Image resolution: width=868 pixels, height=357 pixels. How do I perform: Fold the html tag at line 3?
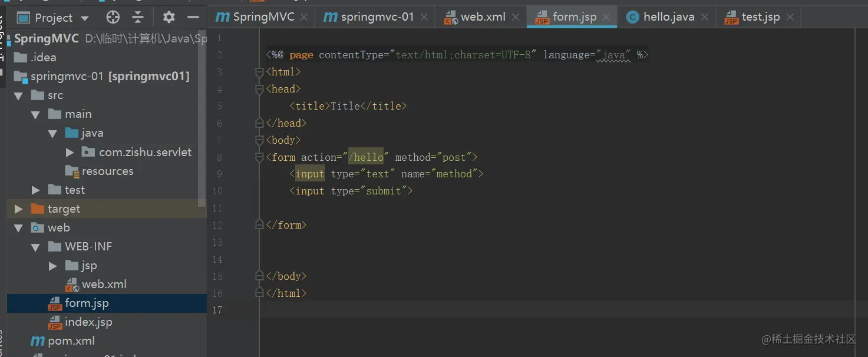point(259,72)
